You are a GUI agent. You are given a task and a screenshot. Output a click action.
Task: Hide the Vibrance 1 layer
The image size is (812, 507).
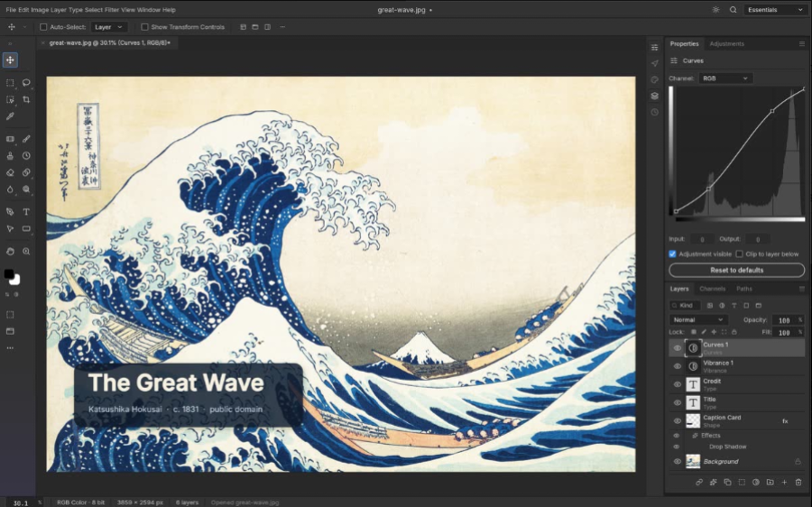click(x=677, y=366)
